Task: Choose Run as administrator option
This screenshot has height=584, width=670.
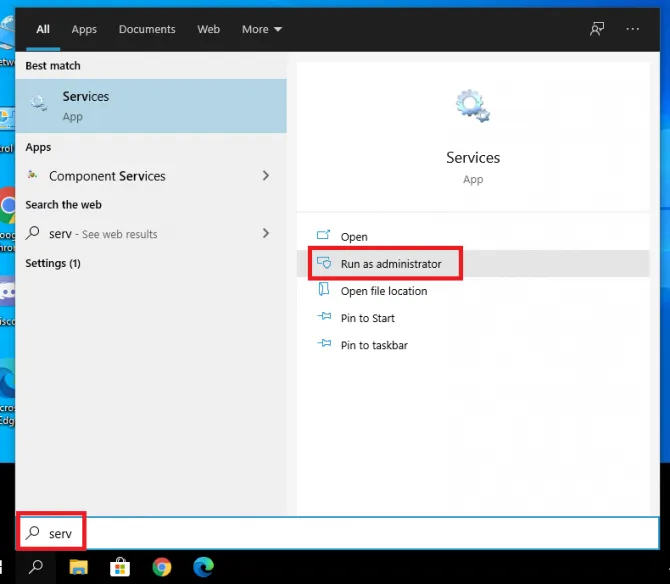Action: [x=389, y=264]
